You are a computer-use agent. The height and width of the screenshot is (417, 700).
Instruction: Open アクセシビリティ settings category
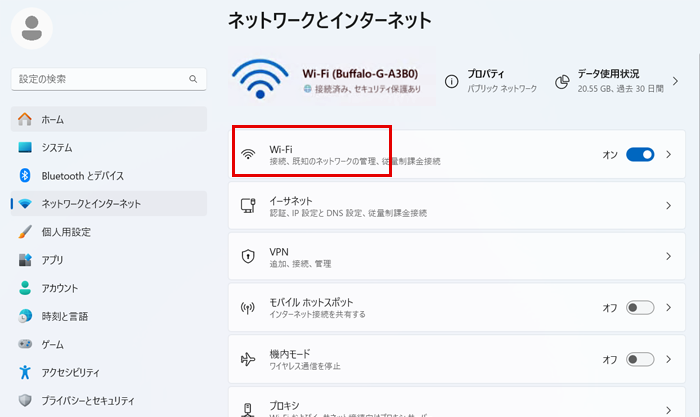tap(109, 372)
